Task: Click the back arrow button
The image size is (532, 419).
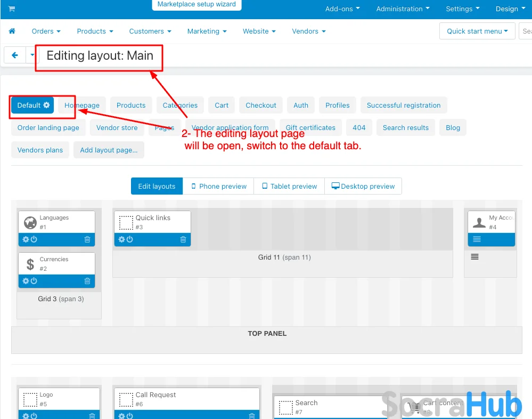Action: coord(15,55)
